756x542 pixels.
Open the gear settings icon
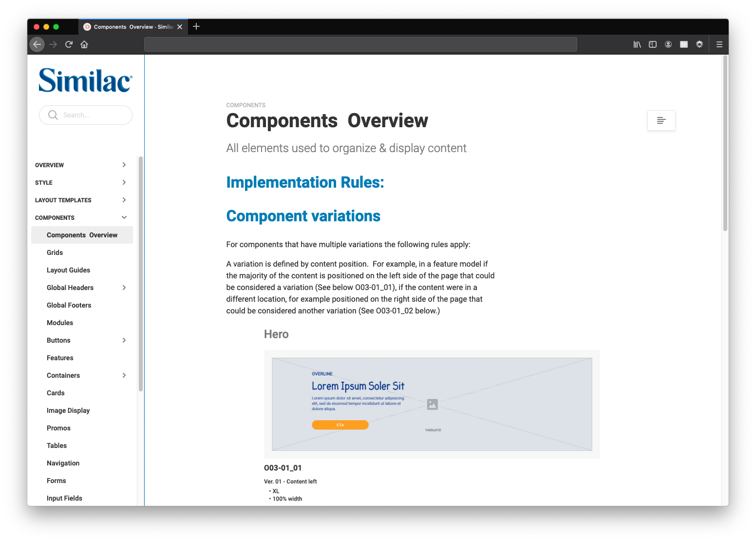click(x=699, y=44)
